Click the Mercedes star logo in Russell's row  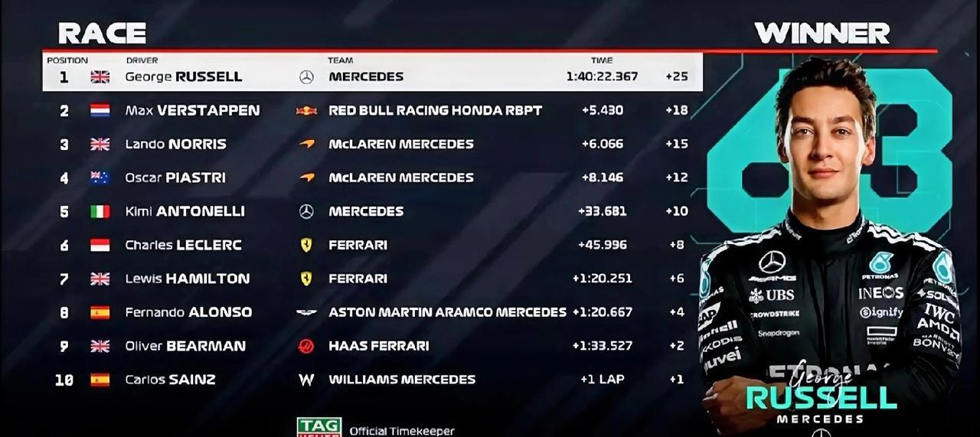(x=306, y=77)
